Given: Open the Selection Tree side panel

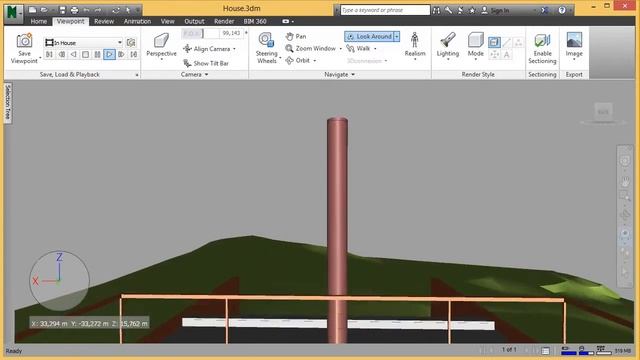Looking at the screenshot, I should click(7, 102).
